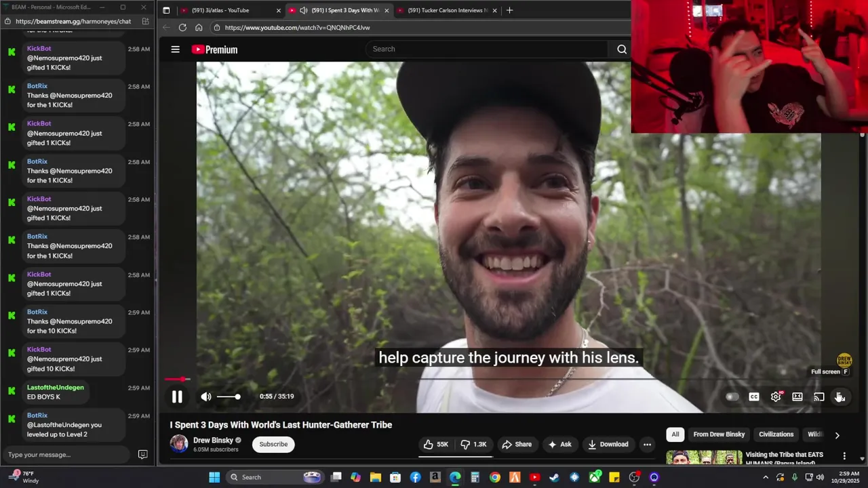Open Steam from the taskbar
Image resolution: width=868 pixels, height=488 pixels.
tap(555, 477)
